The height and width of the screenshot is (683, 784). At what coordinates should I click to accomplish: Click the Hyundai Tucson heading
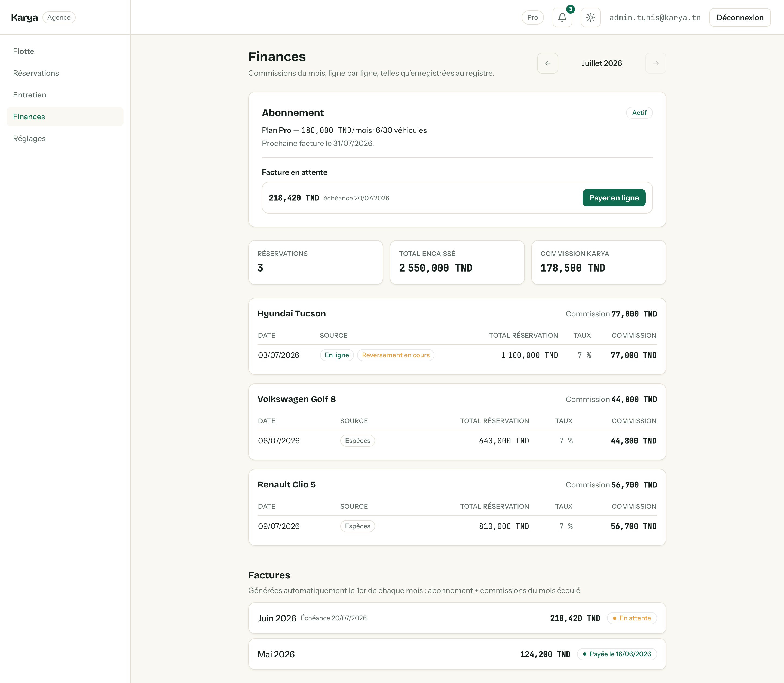coord(292,314)
